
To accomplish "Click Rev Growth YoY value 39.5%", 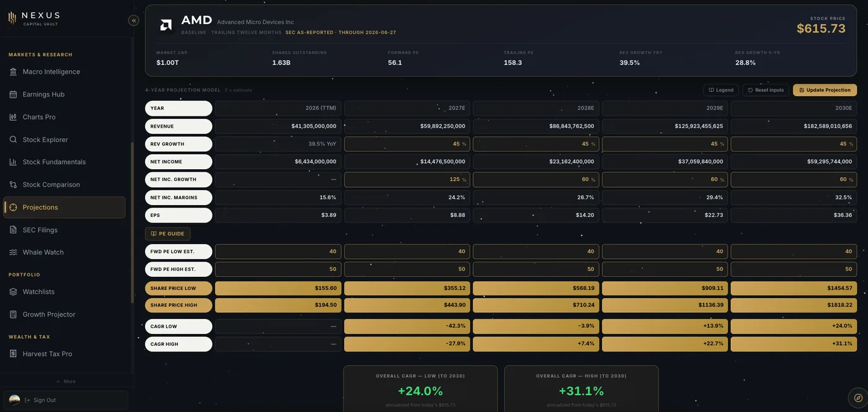I will (629, 63).
